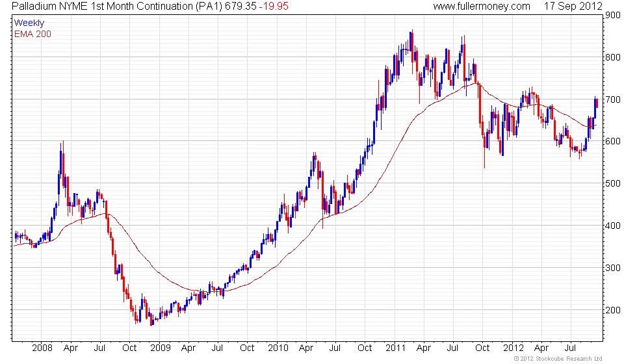This screenshot has width=637, height=364.
Task: Click the Jul label within year 2011
Action: point(452,348)
